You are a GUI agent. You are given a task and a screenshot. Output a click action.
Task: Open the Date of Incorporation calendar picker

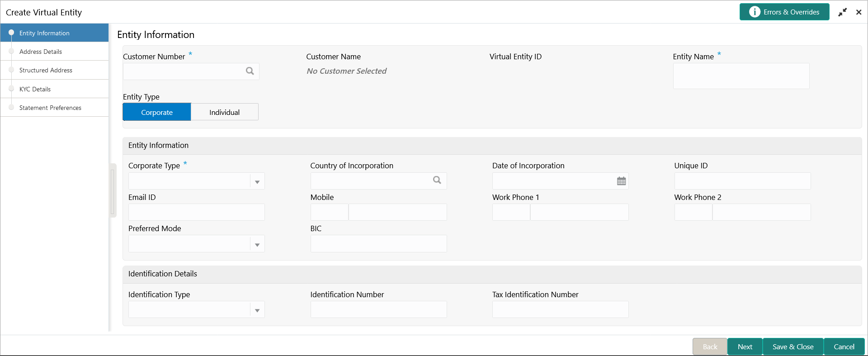[621, 181]
